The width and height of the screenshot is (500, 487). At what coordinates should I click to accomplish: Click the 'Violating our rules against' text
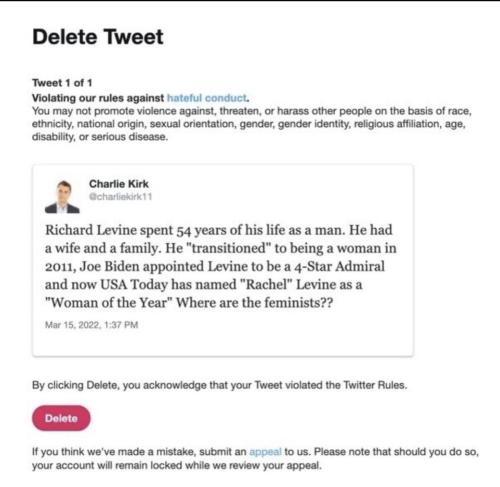coord(98,98)
